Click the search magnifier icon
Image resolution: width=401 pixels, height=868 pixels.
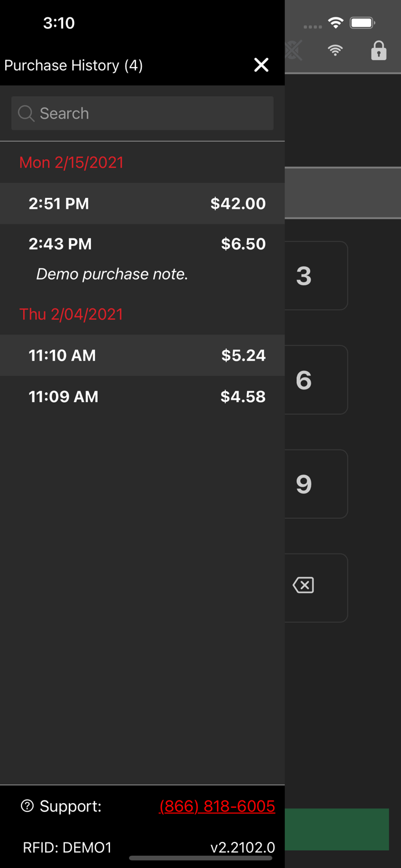(x=26, y=113)
